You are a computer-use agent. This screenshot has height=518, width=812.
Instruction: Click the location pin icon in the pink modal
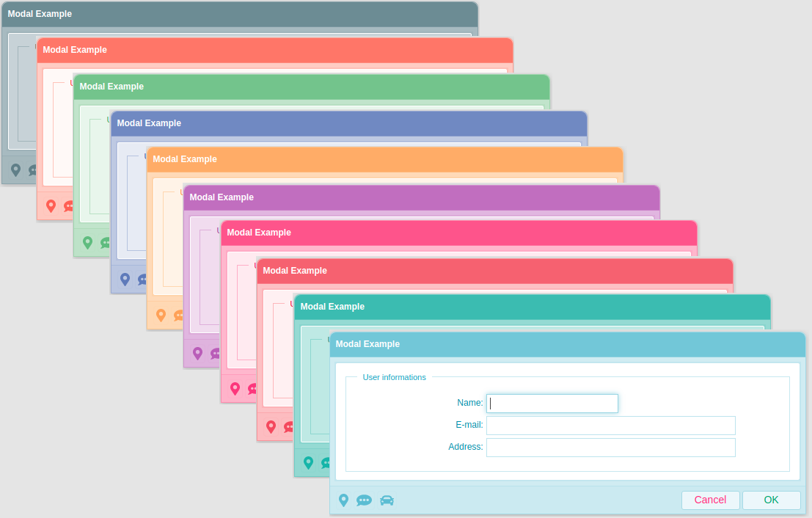coord(235,389)
